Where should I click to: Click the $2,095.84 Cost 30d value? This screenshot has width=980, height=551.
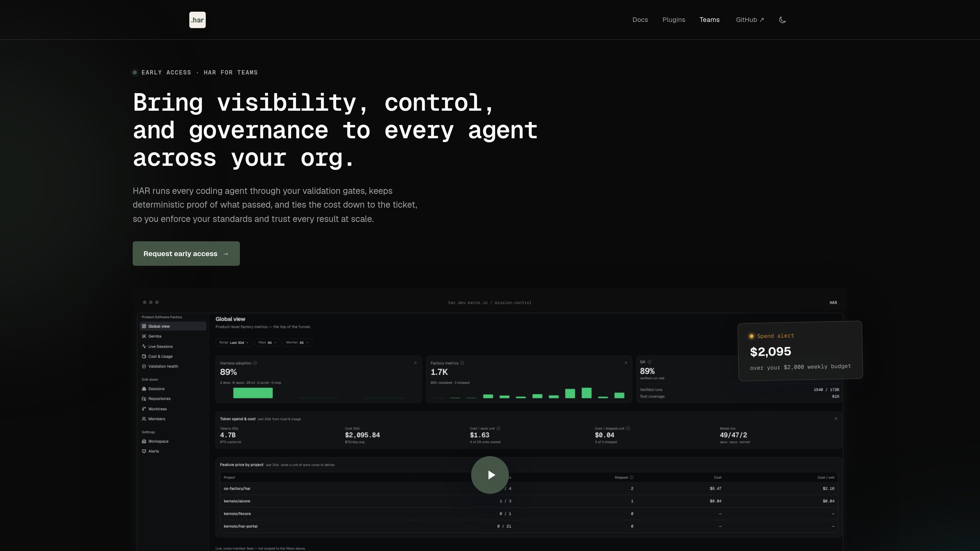click(362, 435)
